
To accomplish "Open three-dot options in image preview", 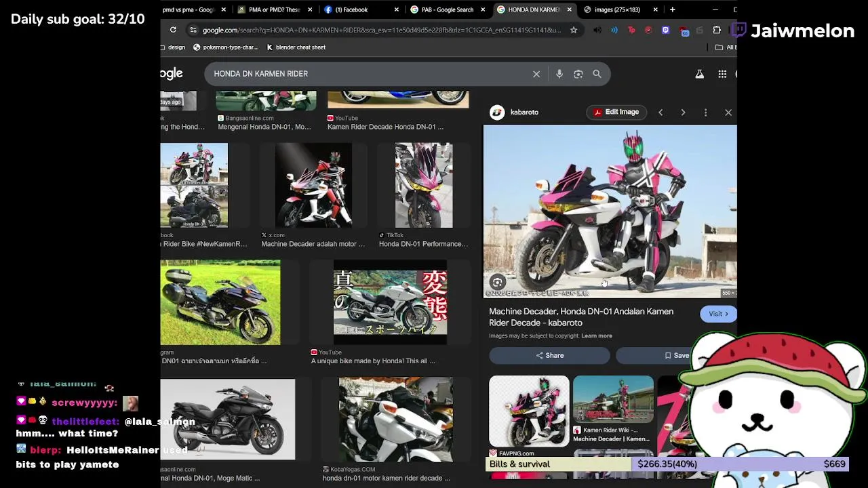I will pyautogui.click(x=705, y=113).
